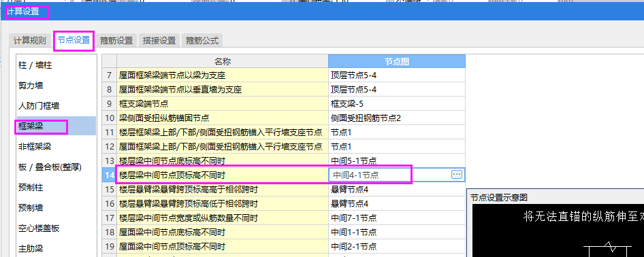Select 板 / 叠合板(整厚) item
Image resolution: width=644 pixels, height=257 pixels.
click(x=57, y=167)
